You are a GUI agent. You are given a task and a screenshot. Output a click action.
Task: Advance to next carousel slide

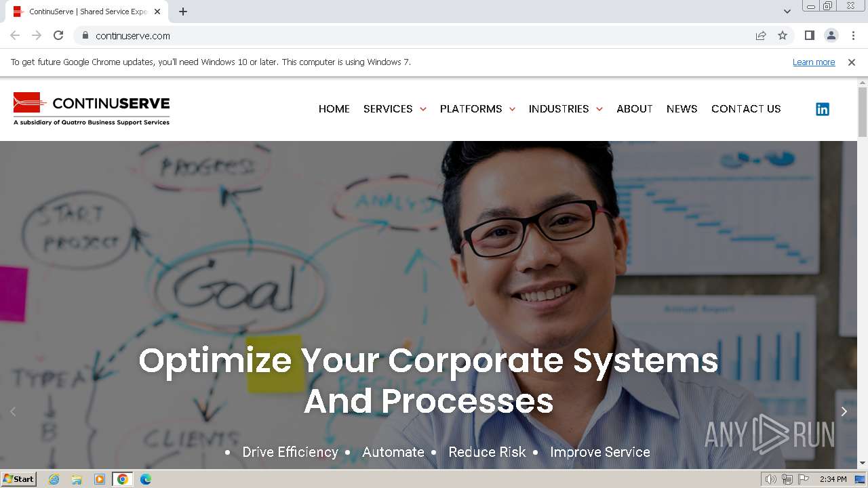click(x=844, y=411)
